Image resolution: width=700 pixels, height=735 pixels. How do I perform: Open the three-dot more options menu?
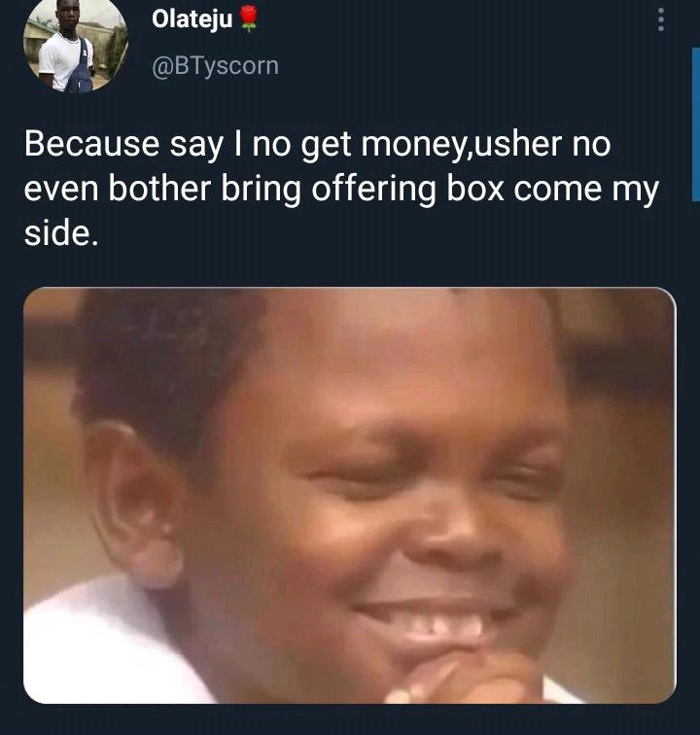661,19
